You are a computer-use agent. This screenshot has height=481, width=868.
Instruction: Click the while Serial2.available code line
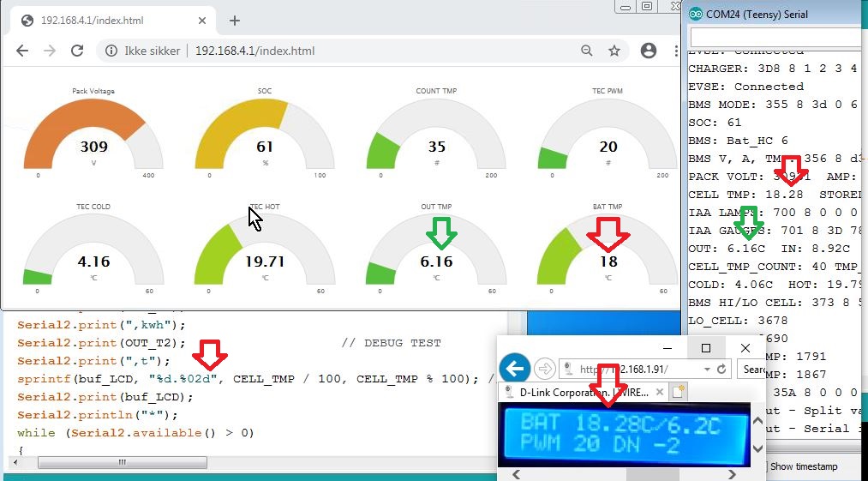[x=135, y=433]
